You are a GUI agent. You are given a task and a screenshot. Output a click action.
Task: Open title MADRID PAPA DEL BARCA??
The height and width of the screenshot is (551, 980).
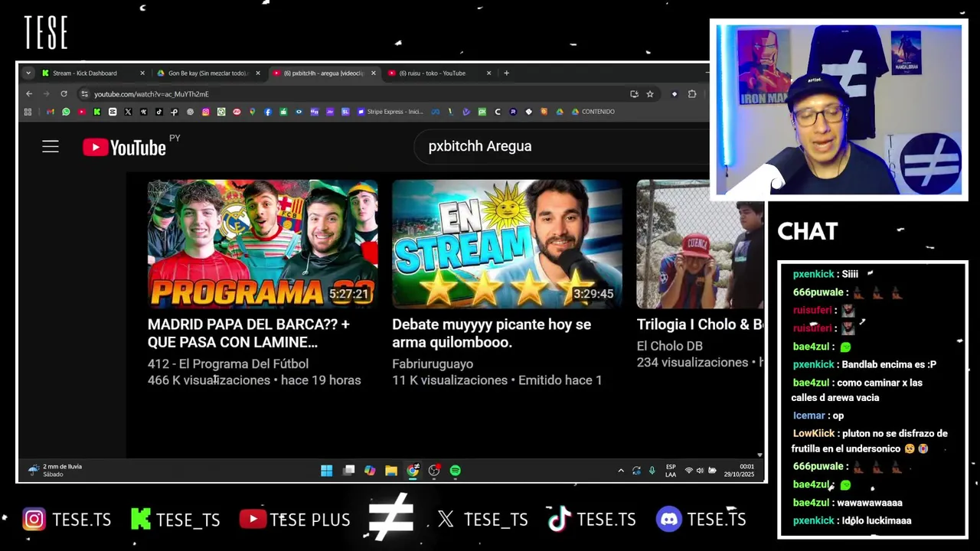tap(248, 334)
